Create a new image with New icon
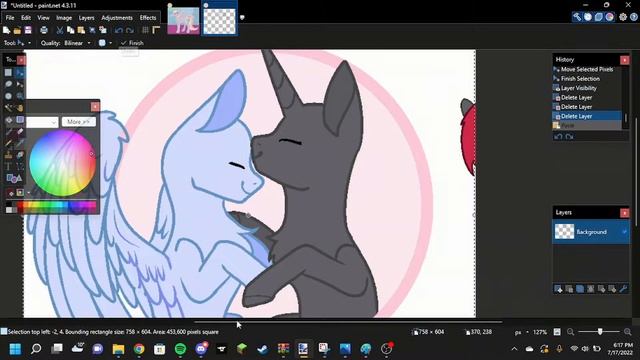This screenshot has height=360, width=640. pyautogui.click(x=7, y=30)
